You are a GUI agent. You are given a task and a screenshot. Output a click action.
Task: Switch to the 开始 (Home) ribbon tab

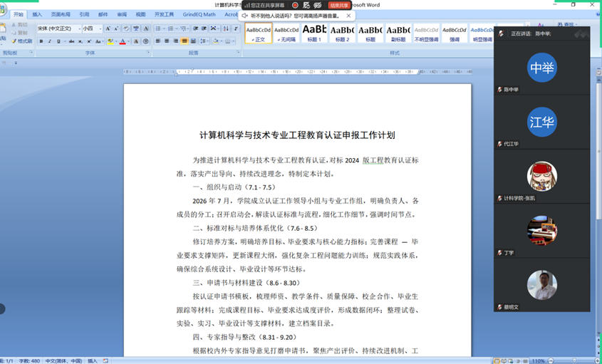click(18, 14)
